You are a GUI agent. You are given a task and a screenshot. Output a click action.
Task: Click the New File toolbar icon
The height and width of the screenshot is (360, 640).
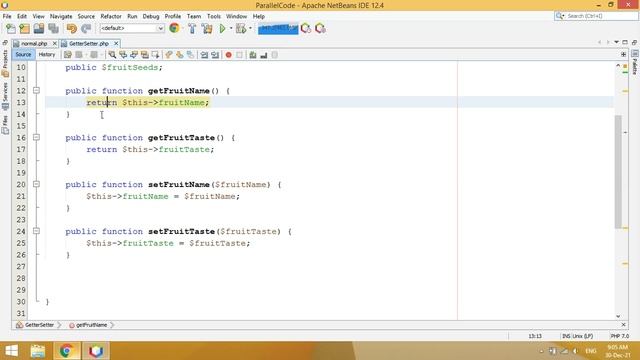click(x=11, y=29)
